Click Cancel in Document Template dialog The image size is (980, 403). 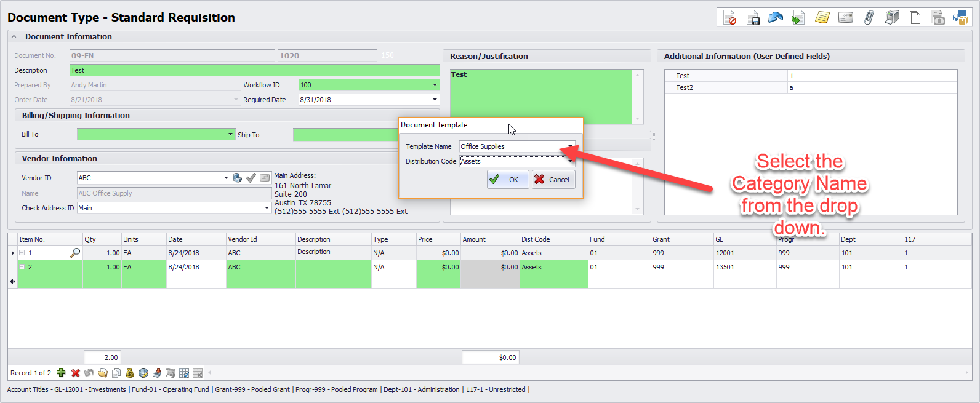(553, 180)
